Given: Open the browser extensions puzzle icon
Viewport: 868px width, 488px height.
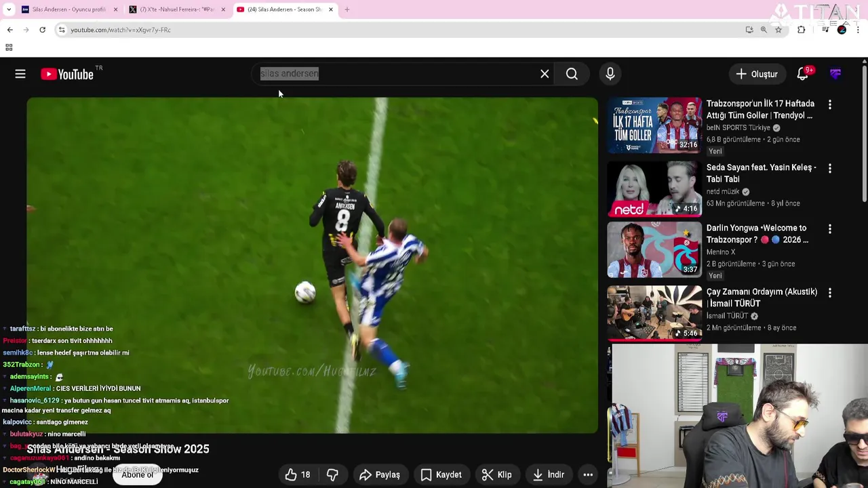Looking at the screenshot, I should (802, 30).
